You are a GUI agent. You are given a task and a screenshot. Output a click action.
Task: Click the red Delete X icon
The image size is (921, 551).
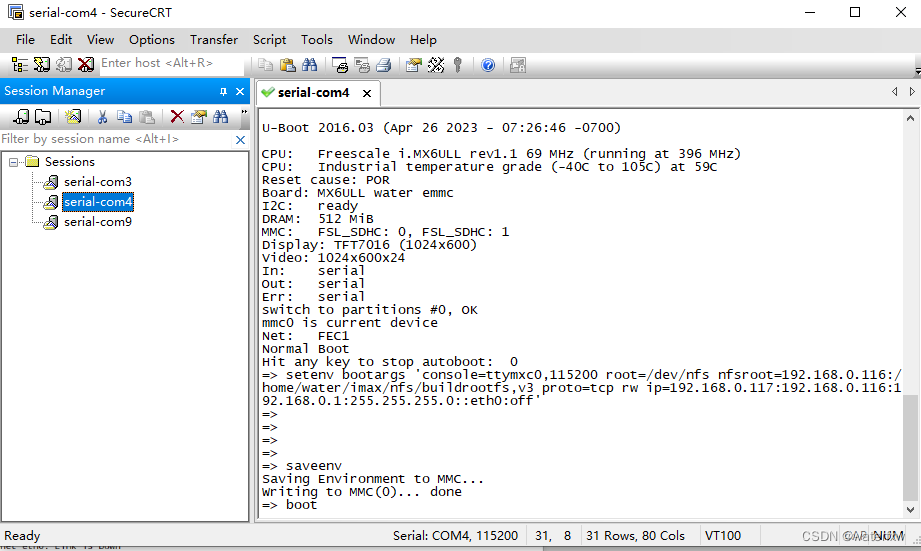177,117
